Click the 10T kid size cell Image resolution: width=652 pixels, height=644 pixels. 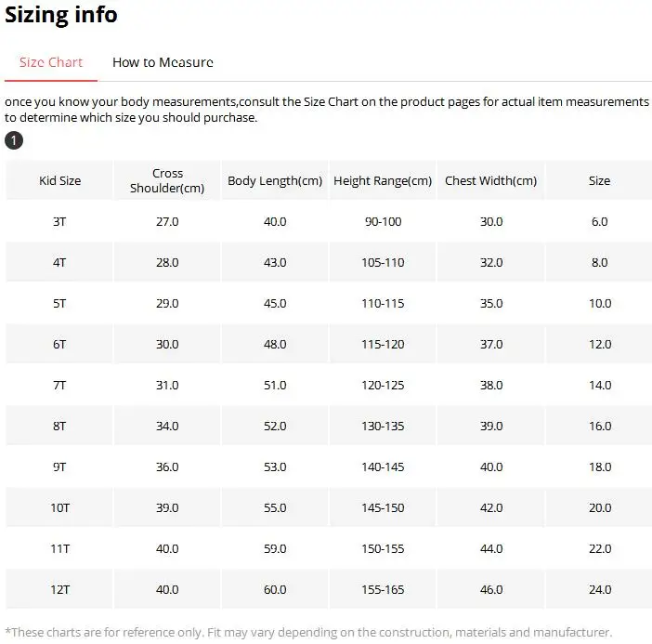(59, 507)
